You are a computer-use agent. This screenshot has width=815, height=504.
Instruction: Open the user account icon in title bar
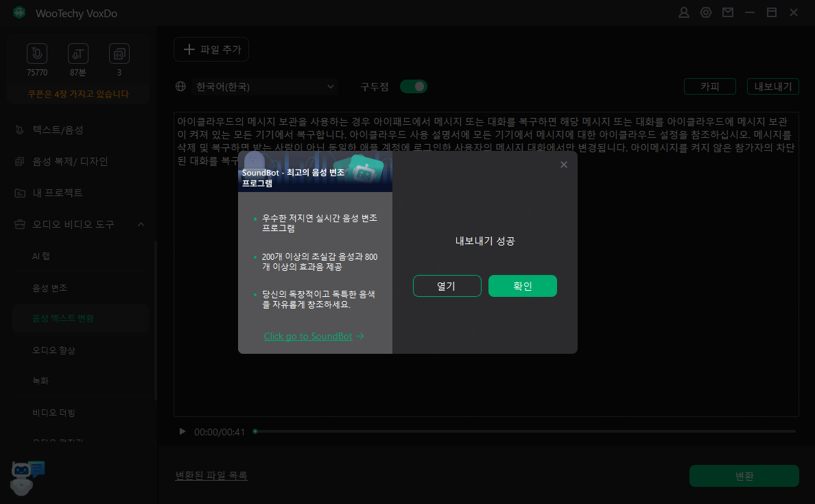pyautogui.click(x=683, y=12)
